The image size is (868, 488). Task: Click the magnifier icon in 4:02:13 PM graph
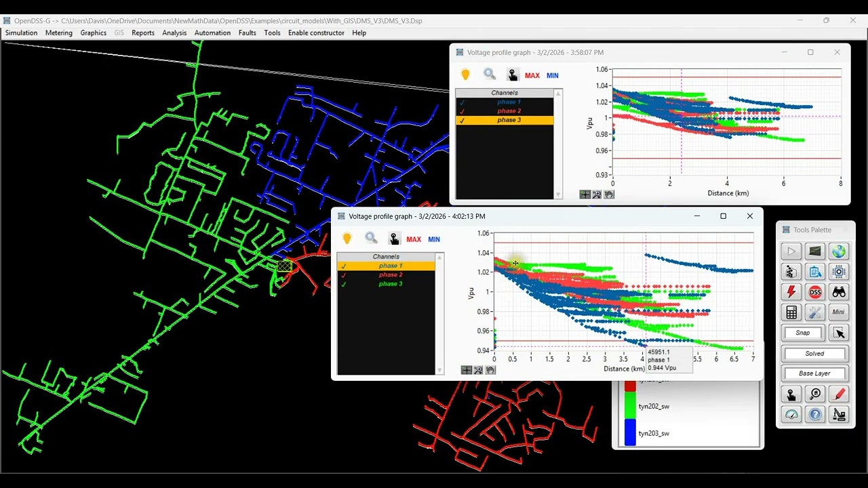pos(371,238)
